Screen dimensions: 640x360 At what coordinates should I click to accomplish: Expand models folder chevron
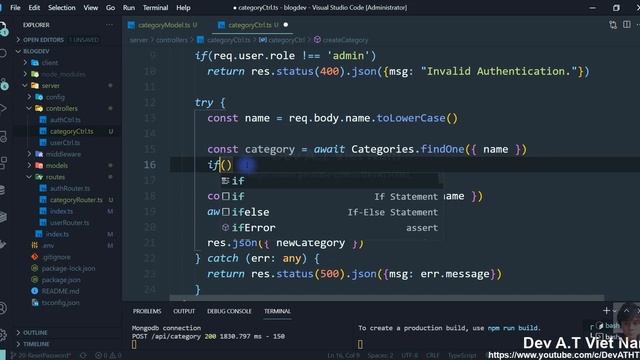(x=29, y=165)
